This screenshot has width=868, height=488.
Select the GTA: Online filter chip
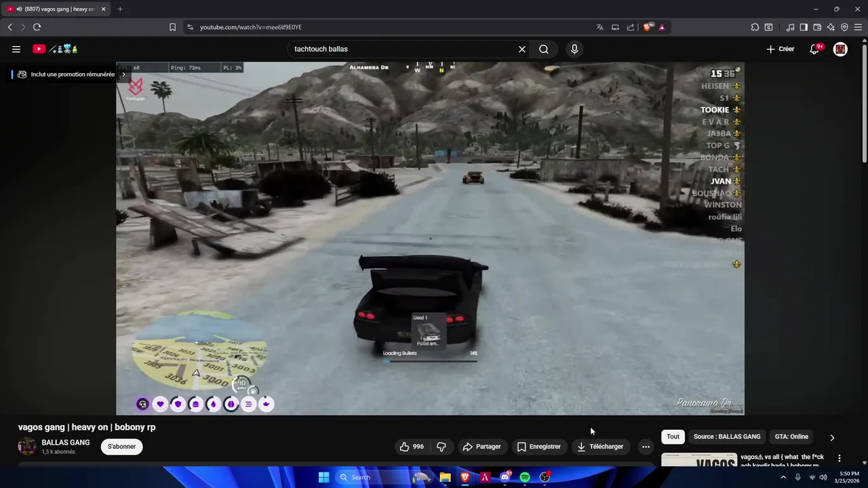[791, 437]
